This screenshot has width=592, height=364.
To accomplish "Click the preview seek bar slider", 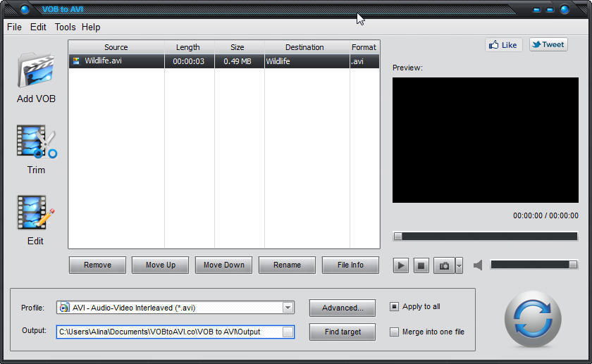I will tap(485, 236).
